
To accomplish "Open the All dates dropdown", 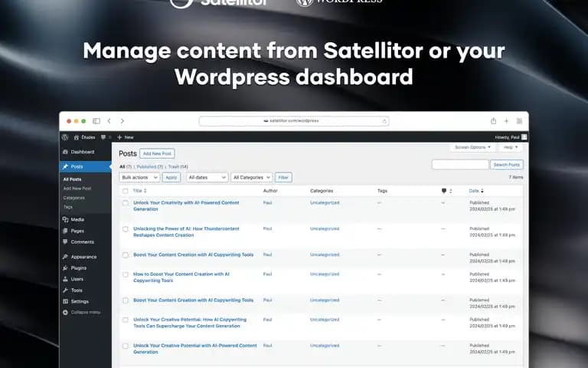I will pyautogui.click(x=207, y=177).
